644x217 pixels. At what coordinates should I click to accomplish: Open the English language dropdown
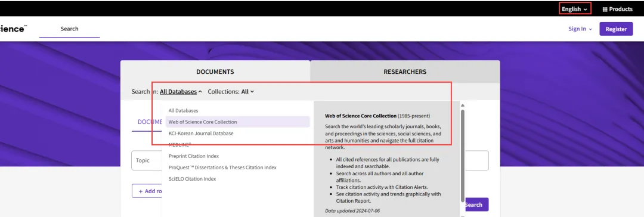(575, 8)
